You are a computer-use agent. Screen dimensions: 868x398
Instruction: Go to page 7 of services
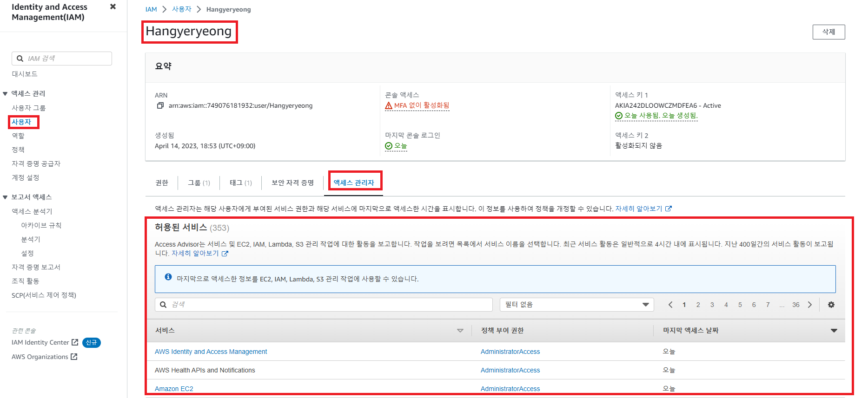(768, 305)
